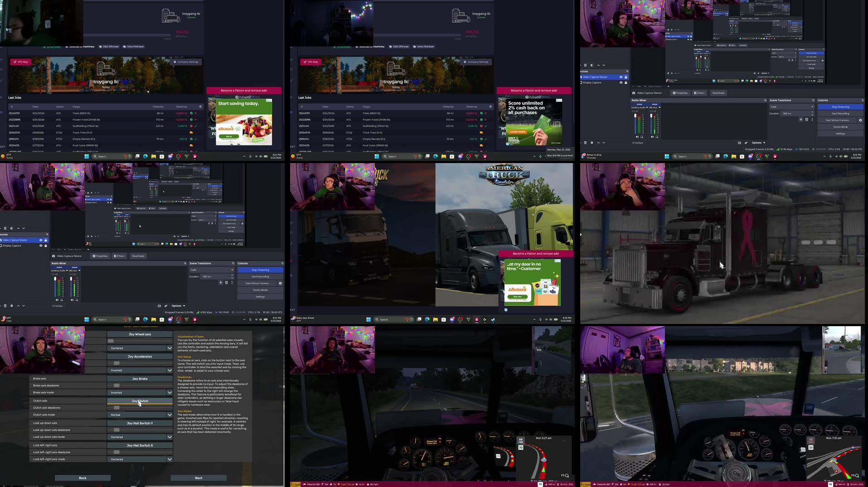Click Back button in controller axes setup
Viewport: 868px width, 487px height.
click(82, 478)
